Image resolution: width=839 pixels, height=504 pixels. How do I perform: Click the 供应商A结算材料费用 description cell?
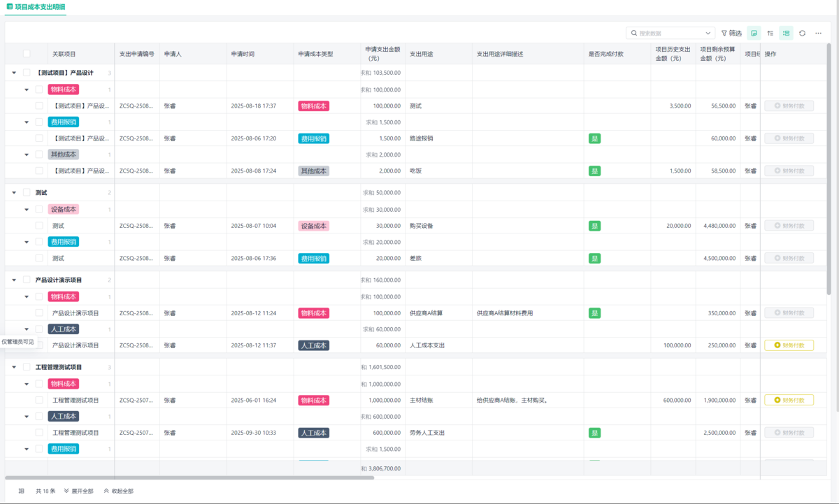[x=505, y=313]
